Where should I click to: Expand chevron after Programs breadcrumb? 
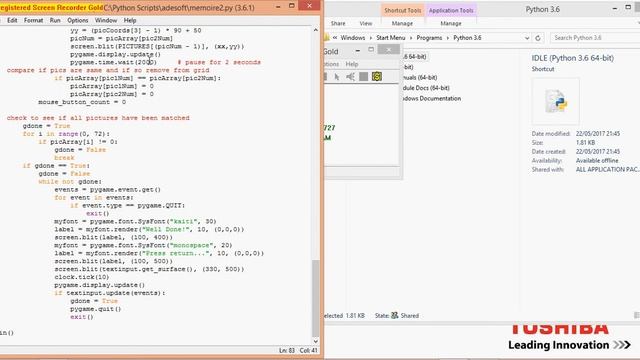[x=447, y=38]
